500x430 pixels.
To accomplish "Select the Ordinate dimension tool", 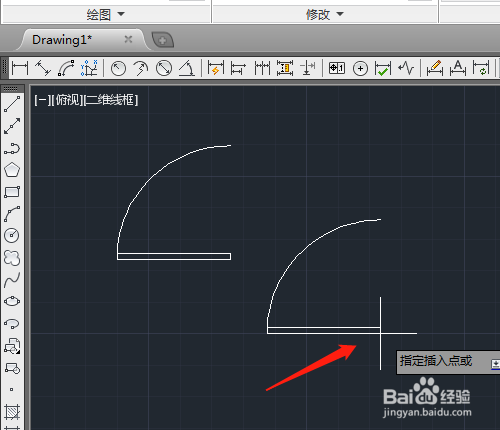I will pyautogui.click(x=89, y=68).
